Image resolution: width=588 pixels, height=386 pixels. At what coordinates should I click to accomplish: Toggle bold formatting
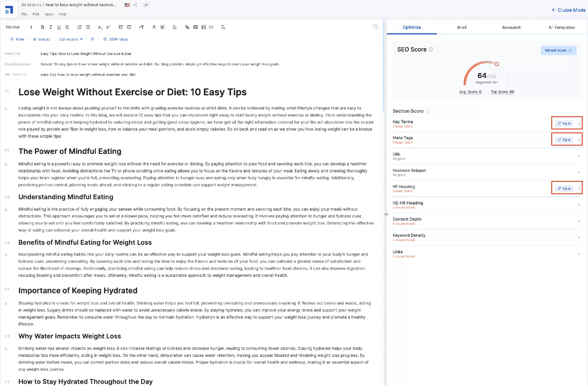(43, 27)
